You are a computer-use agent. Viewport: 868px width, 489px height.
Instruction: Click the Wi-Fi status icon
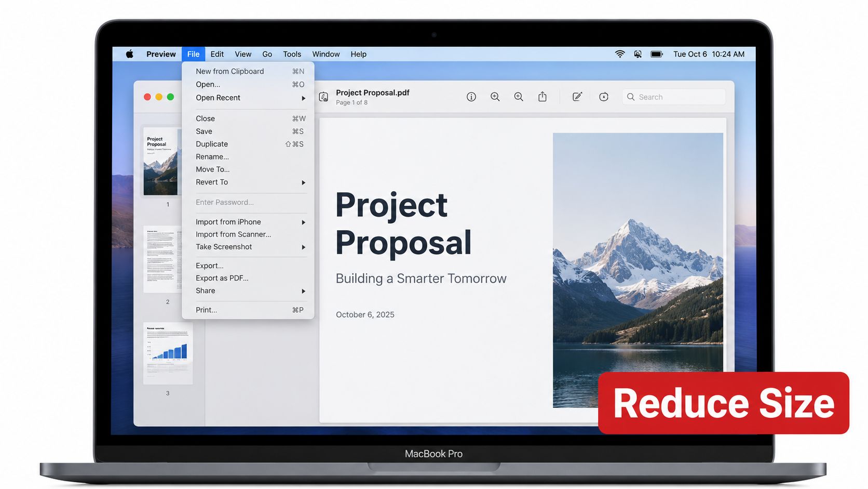point(620,54)
